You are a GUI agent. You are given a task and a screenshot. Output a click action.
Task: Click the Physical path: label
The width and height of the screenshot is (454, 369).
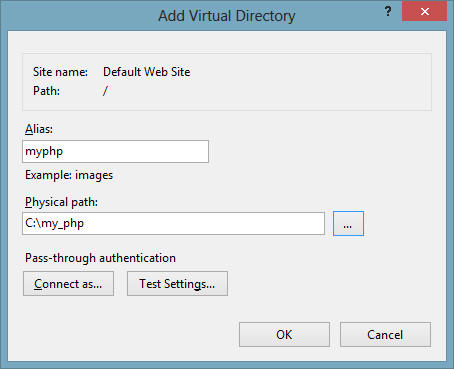(61, 202)
